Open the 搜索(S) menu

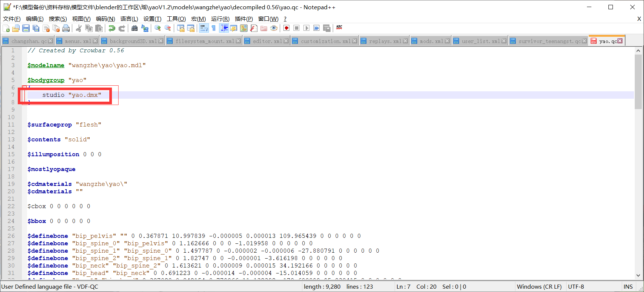point(58,19)
